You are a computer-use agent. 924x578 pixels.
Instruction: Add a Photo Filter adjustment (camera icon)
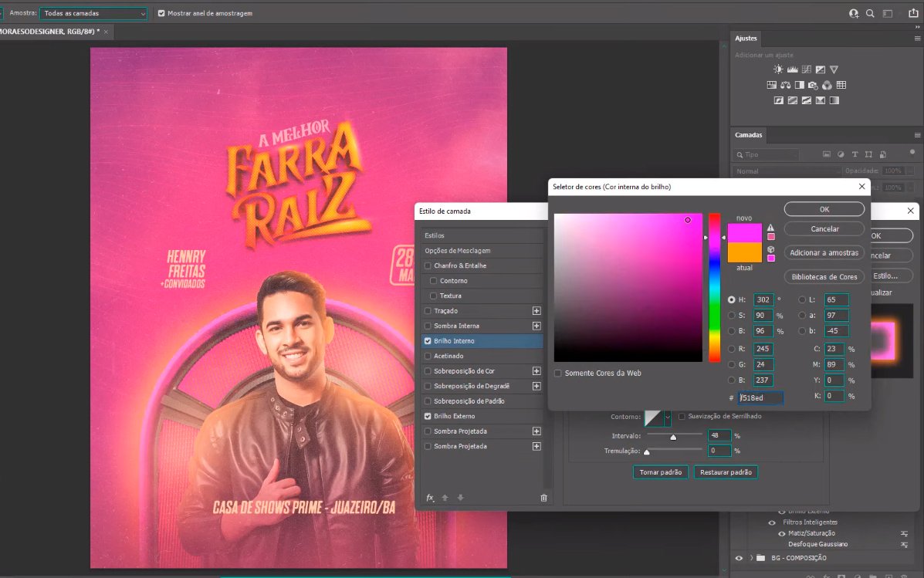coord(813,85)
